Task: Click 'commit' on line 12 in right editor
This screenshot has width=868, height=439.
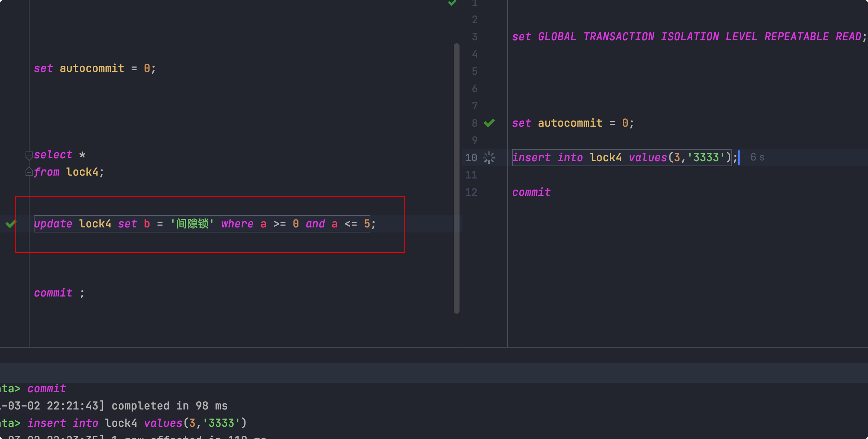Action: (531, 192)
